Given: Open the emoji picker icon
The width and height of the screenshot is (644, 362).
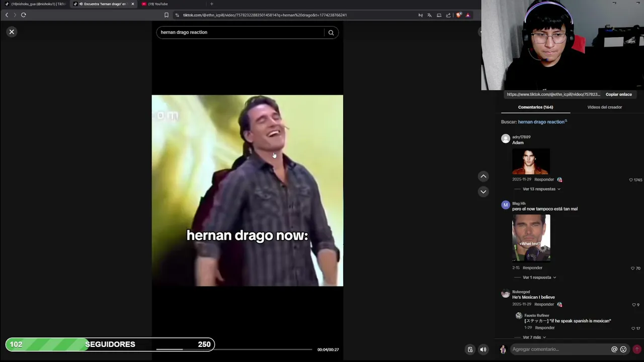Looking at the screenshot, I should click(x=623, y=349).
